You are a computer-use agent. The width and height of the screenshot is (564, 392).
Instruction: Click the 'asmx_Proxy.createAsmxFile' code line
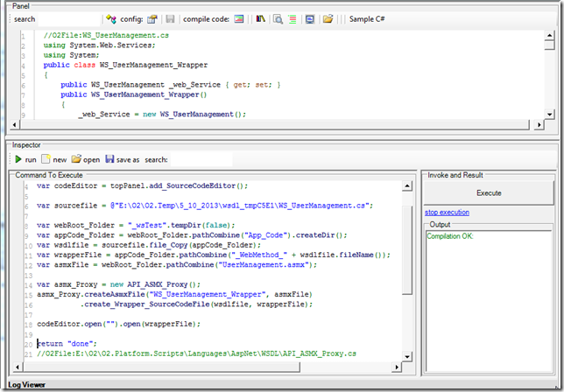[174, 294]
